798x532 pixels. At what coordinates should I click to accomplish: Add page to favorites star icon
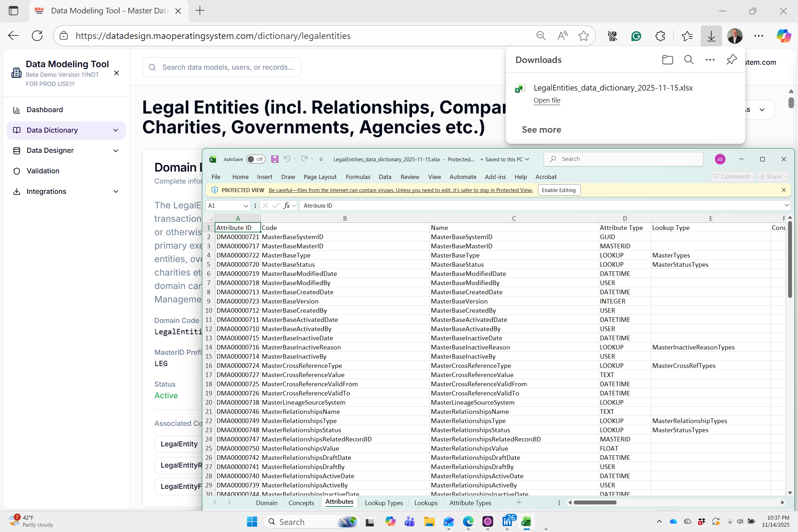pos(584,36)
